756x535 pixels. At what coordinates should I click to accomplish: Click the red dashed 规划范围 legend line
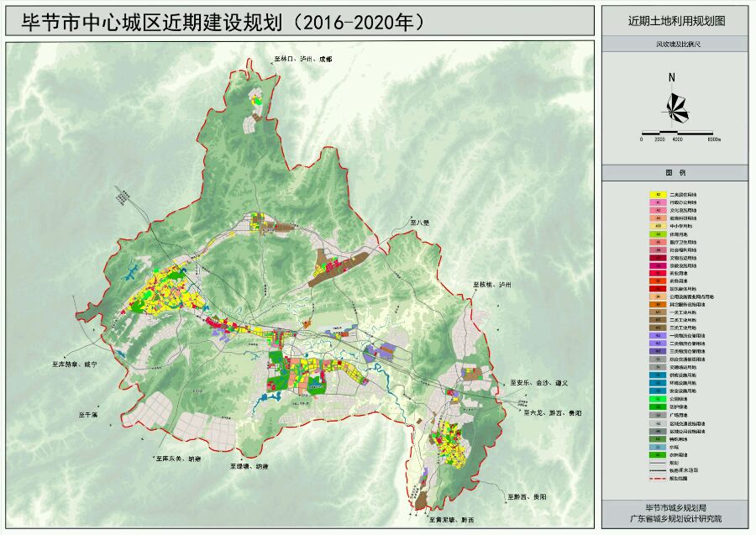point(659,479)
